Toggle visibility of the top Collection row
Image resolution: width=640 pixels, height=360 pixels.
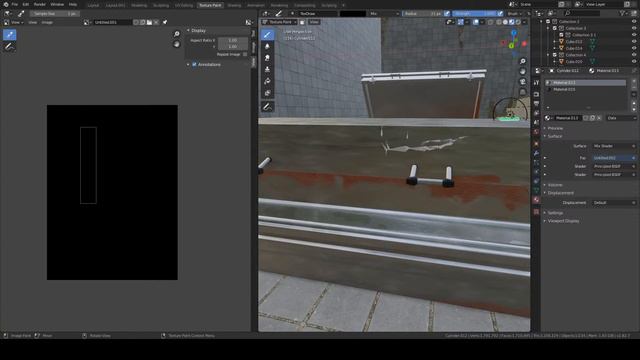[634, 22]
